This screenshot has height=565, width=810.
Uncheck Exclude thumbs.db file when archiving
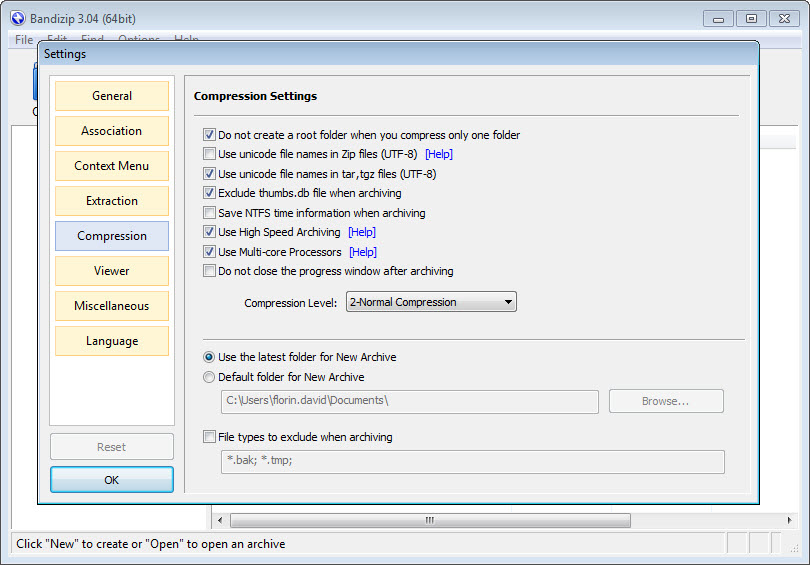tap(209, 193)
